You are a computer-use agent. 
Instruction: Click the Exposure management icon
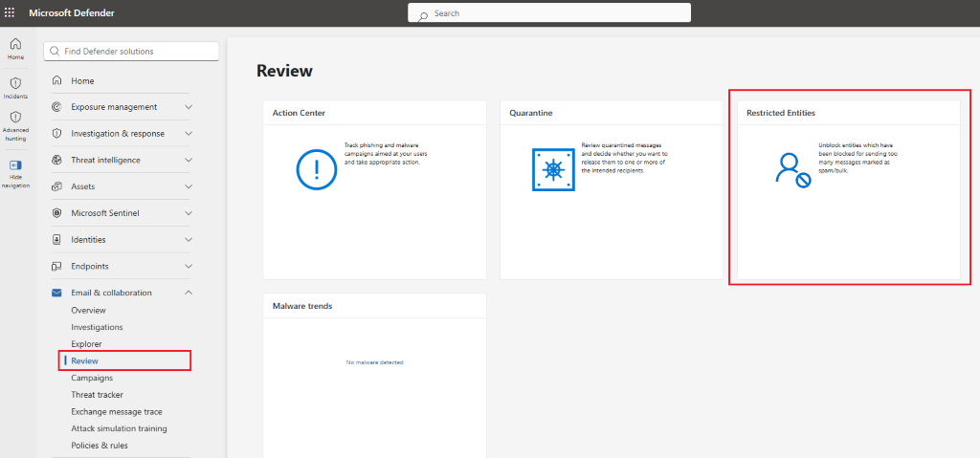click(56, 107)
